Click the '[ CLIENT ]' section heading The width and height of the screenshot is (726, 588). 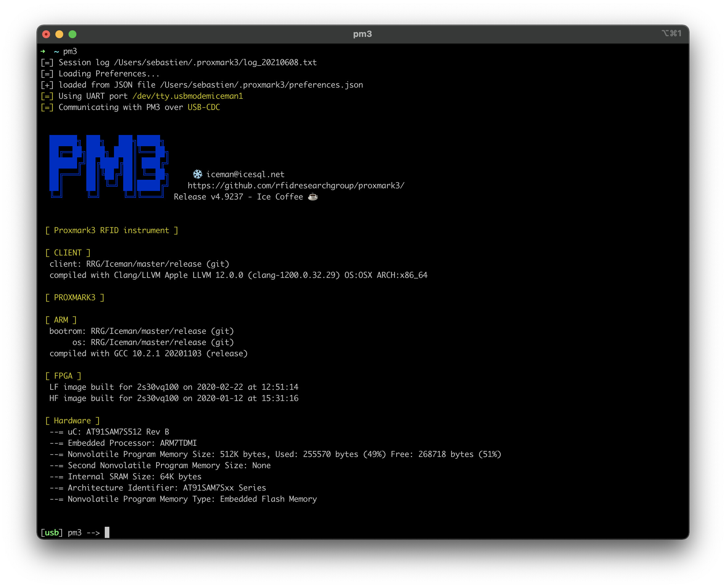coord(68,253)
